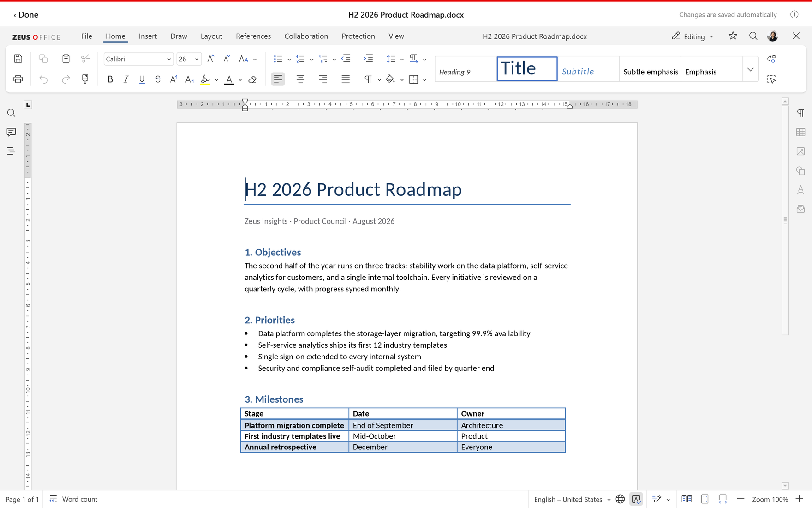Apply the yellow highlight color
The image size is (812, 508).
(x=205, y=79)
